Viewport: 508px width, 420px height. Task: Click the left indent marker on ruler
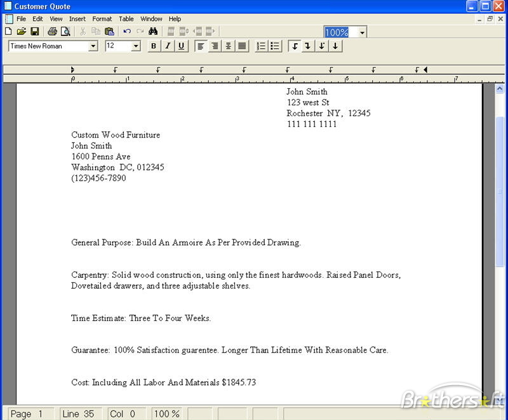coord(72,70)
